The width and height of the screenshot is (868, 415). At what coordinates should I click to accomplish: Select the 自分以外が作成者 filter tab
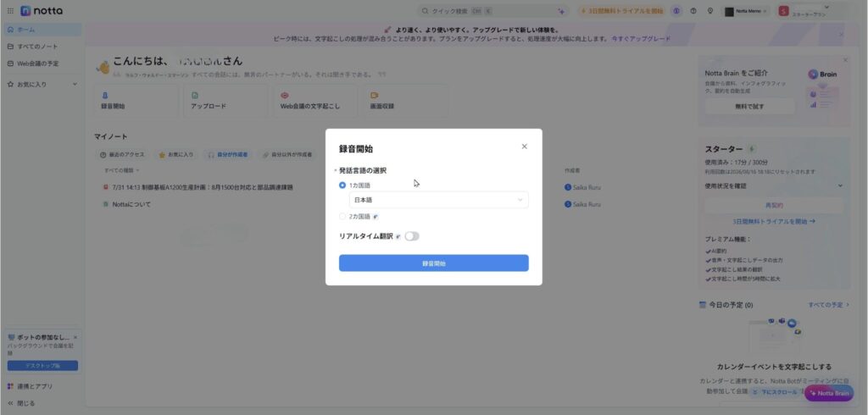(287, 155)
